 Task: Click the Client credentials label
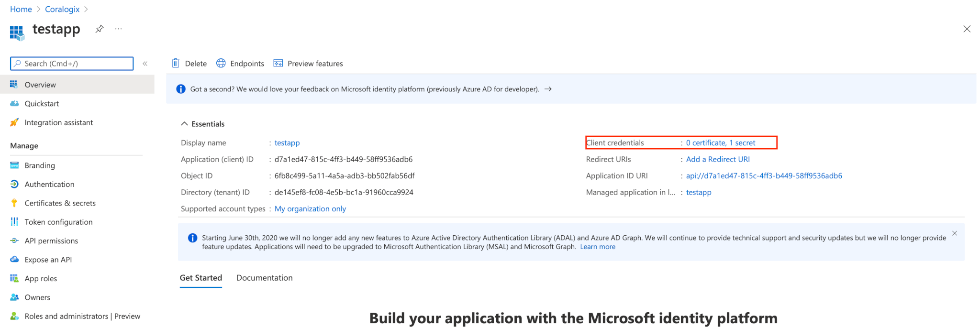pos(615,143)
